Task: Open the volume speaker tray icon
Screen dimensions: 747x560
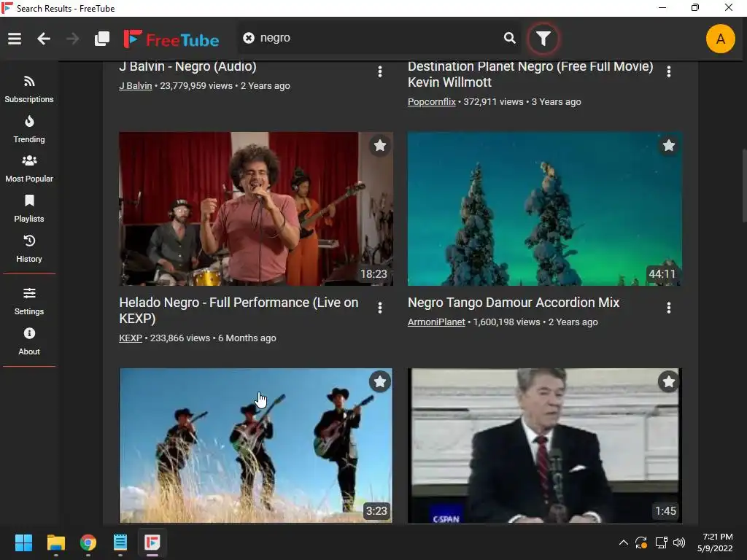Action: 679,542
